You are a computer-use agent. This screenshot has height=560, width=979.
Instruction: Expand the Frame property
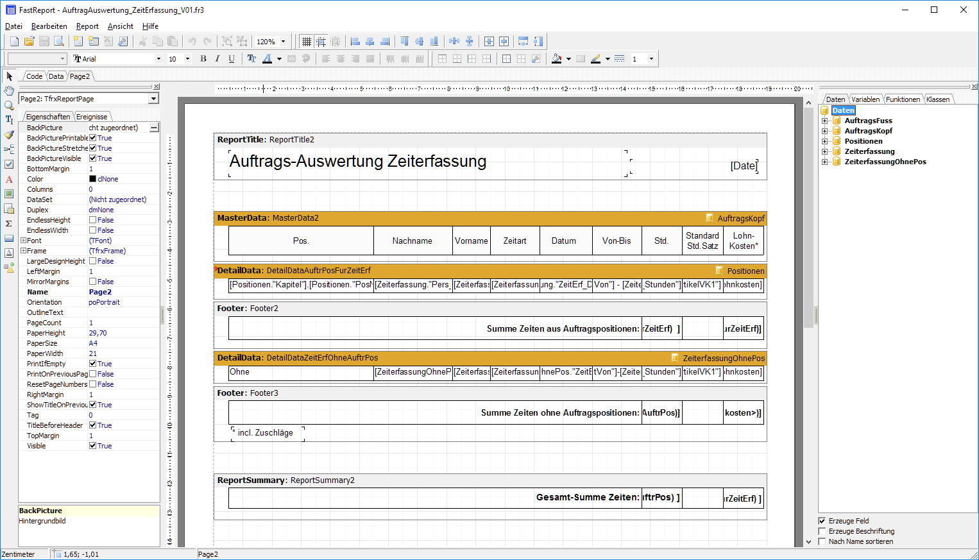23,251
